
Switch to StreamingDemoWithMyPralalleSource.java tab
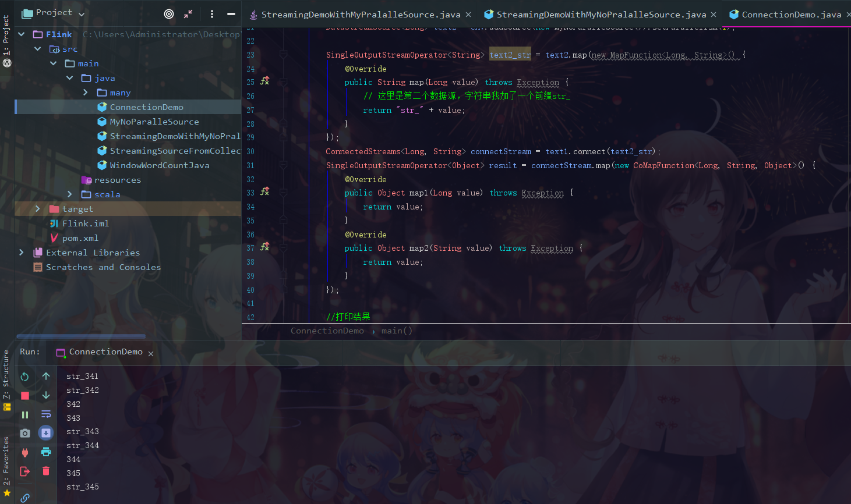360,15
